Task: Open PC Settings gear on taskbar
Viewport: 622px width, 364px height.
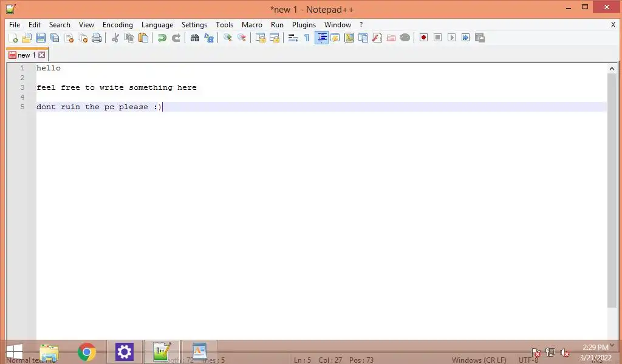Action: 124,352
